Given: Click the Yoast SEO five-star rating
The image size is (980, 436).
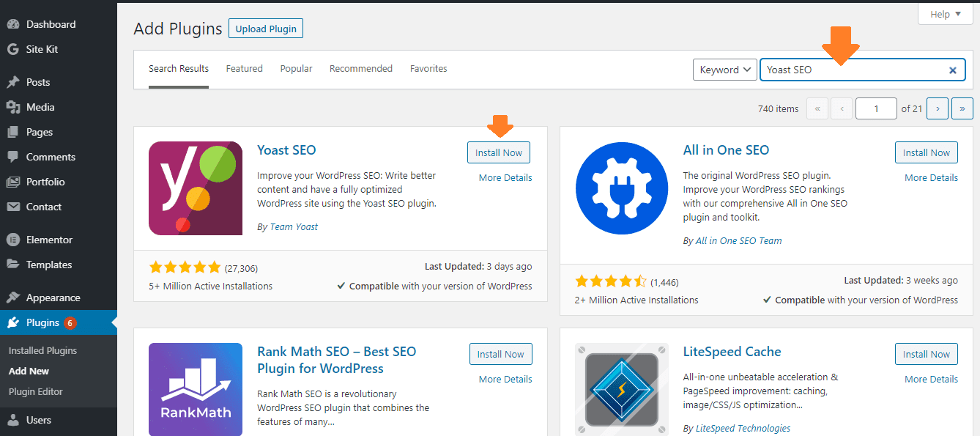Looking at the screenshot, I should pos(185,267).
